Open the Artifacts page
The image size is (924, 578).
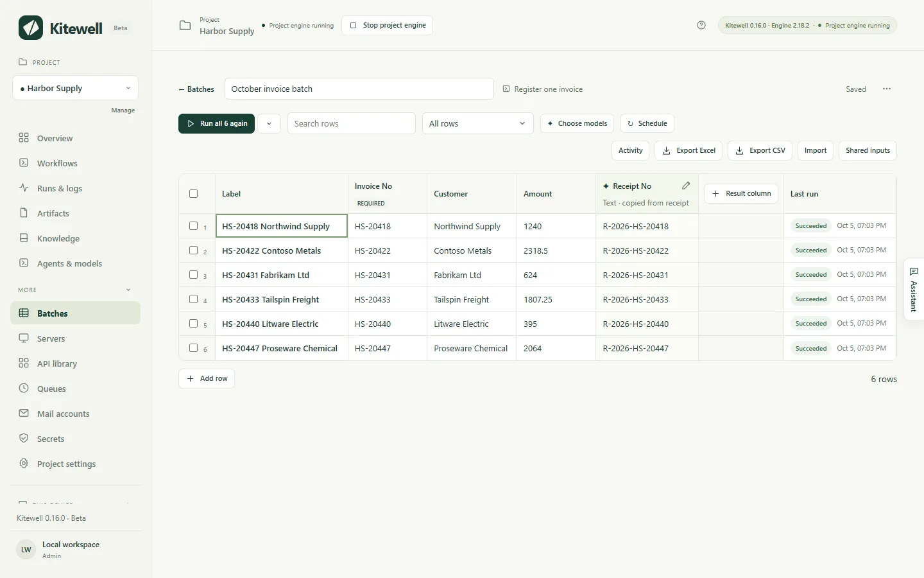tap(75, 213)
